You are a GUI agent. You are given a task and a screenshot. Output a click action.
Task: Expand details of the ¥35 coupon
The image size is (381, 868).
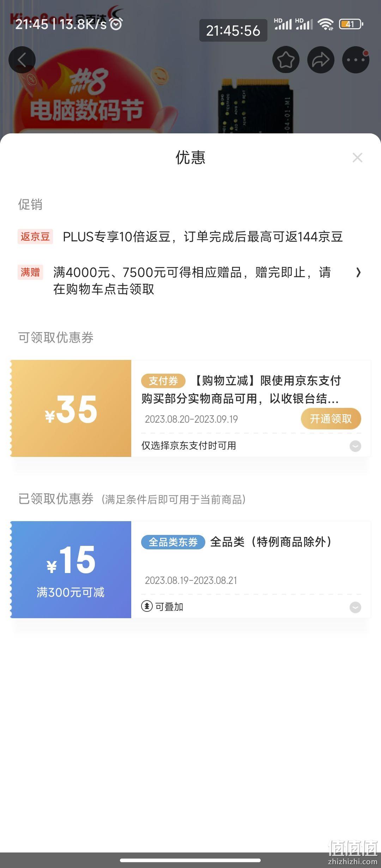tap(355, 446)
